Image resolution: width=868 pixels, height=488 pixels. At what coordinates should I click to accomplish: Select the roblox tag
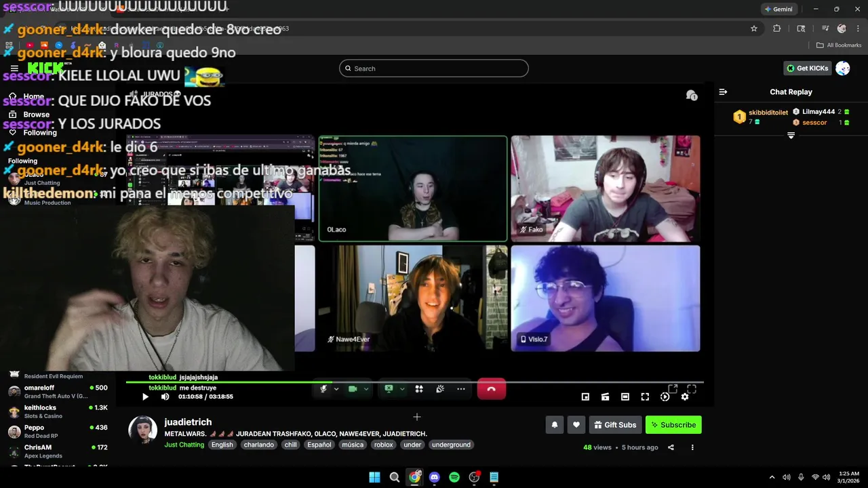[x=384, y=445]
